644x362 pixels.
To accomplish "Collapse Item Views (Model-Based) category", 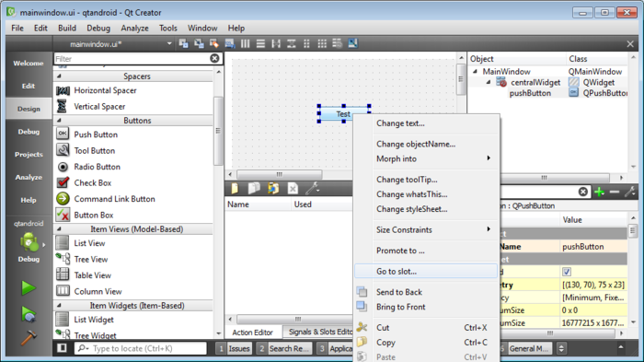I will pyautogui.click(x=59, y=228).
